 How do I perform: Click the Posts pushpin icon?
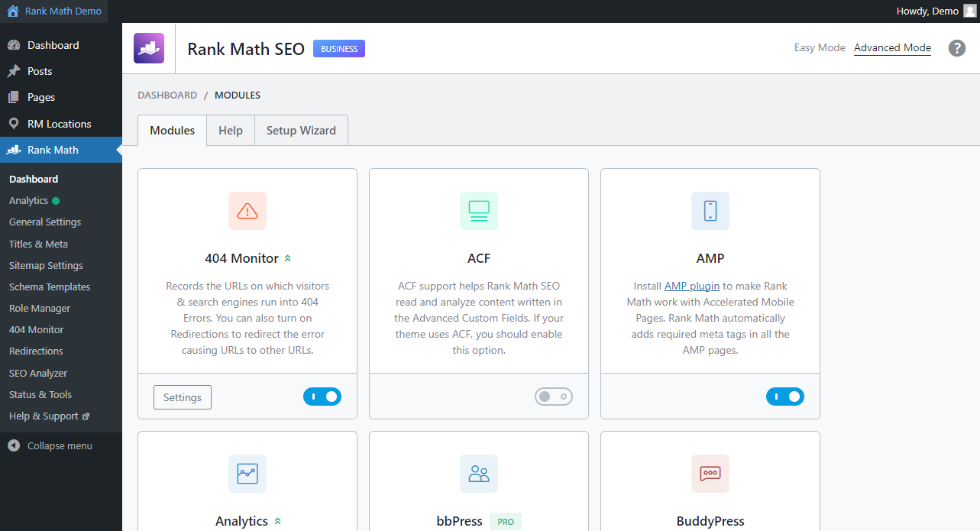14,71
